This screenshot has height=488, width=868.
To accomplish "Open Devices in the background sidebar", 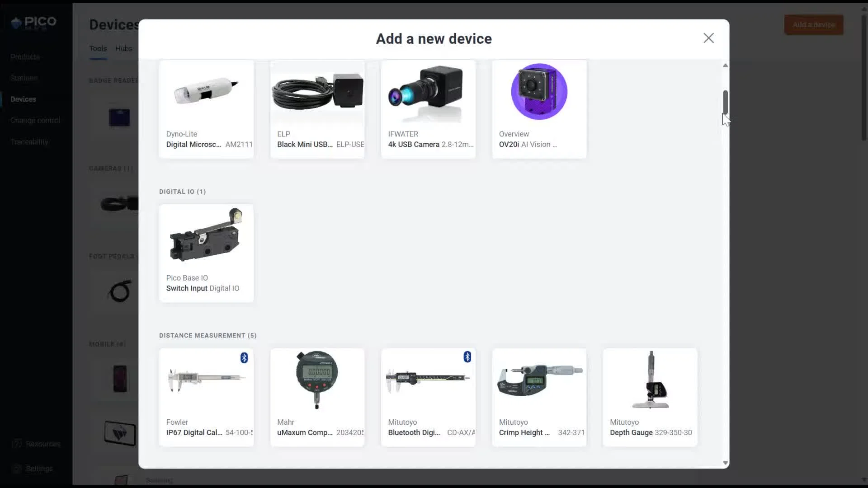I will click(23, 99).
